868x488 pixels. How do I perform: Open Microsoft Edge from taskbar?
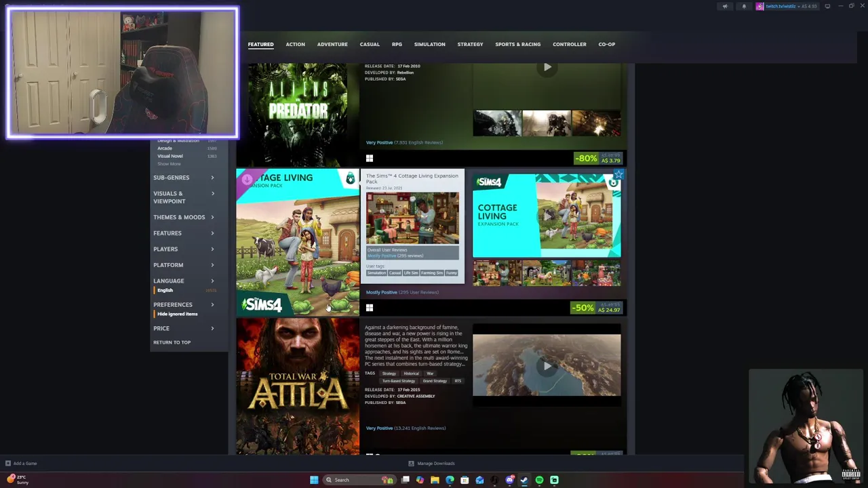click(x=450, y=480)
